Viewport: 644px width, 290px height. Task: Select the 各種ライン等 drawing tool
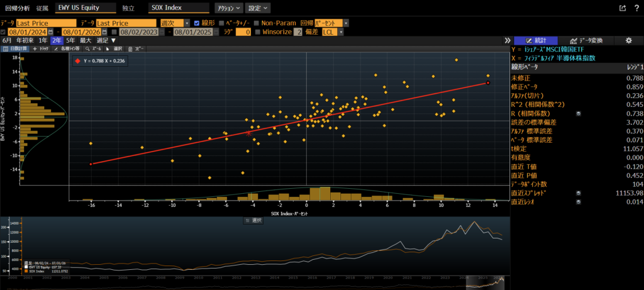[67, 48]
